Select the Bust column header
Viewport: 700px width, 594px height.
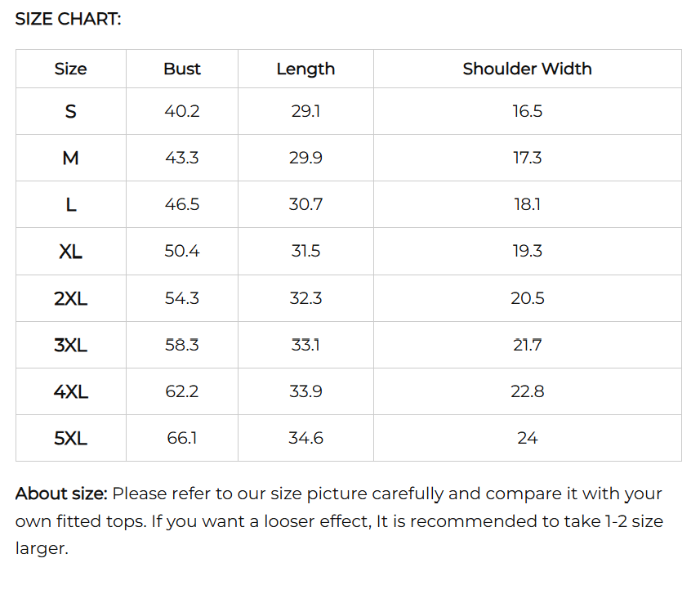coord(181,69)
